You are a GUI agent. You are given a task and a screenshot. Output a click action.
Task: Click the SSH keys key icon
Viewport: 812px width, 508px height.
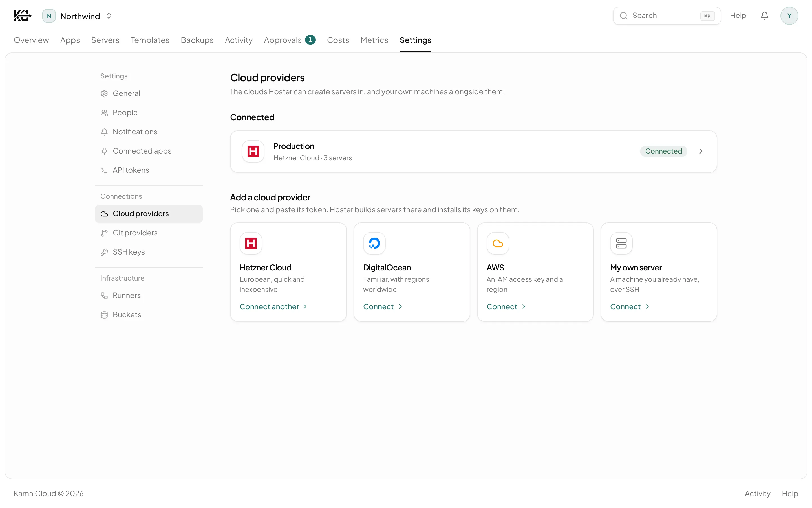click(x=104, y=252)
